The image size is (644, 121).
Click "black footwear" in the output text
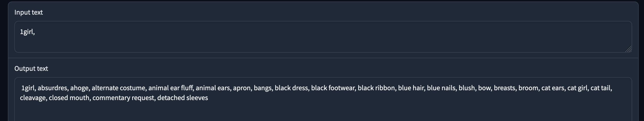click(333, 88)
